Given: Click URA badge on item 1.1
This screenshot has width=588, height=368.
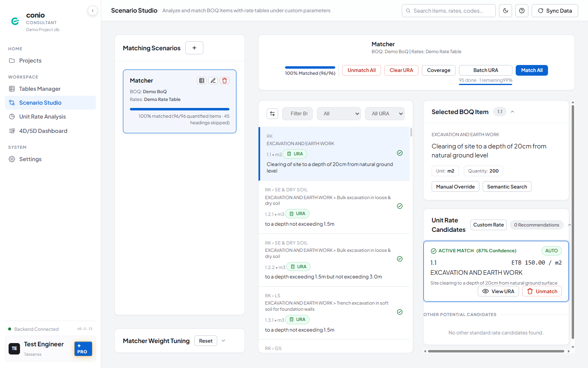Looking at the screenshot, I should [295, 154].
